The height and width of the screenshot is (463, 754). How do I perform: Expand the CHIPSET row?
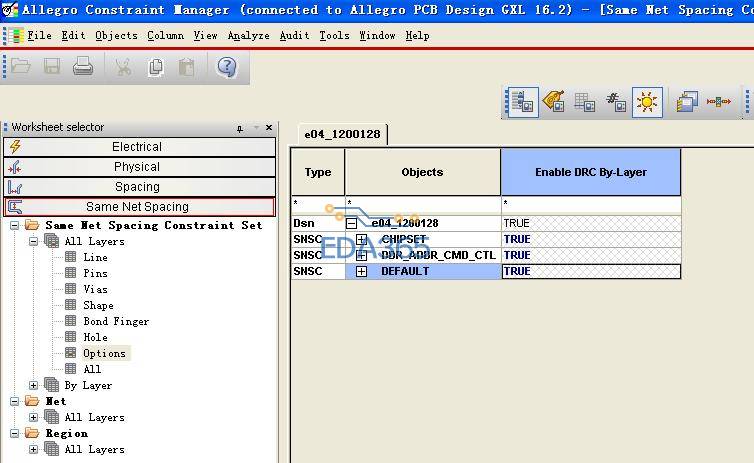tap(361, 239)
